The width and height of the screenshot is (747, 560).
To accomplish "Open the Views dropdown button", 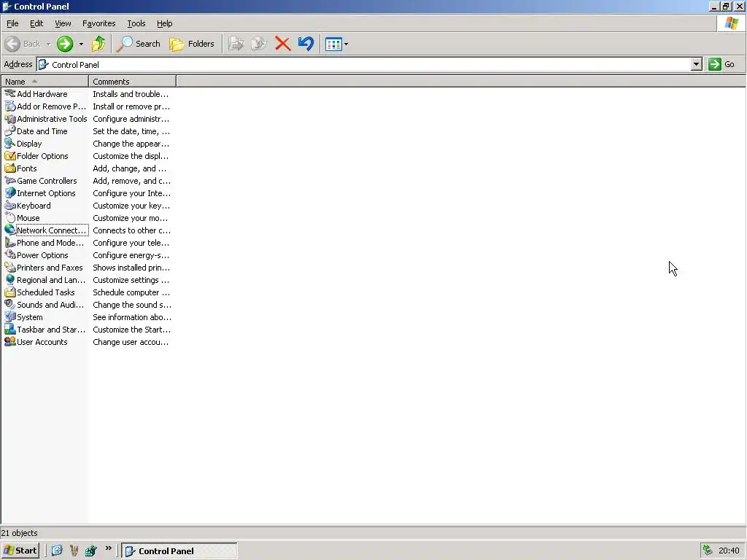I will (x=336, y=44).
